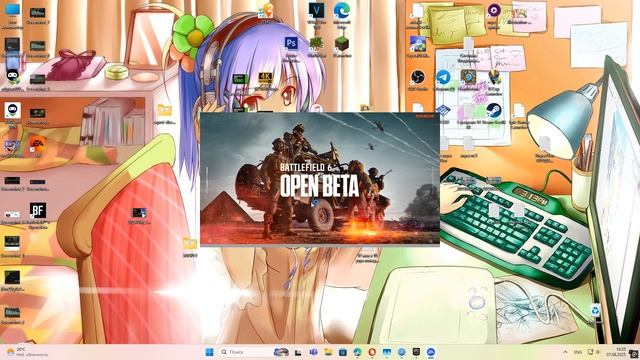
Task: Switch to the EA app on the taskbar
Action: [x=431, y=352]
